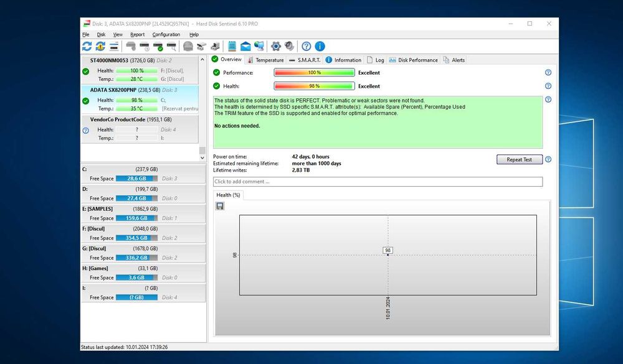Open the File menu
The width and height of the screenshot is (623, 364).
point(85,35)
